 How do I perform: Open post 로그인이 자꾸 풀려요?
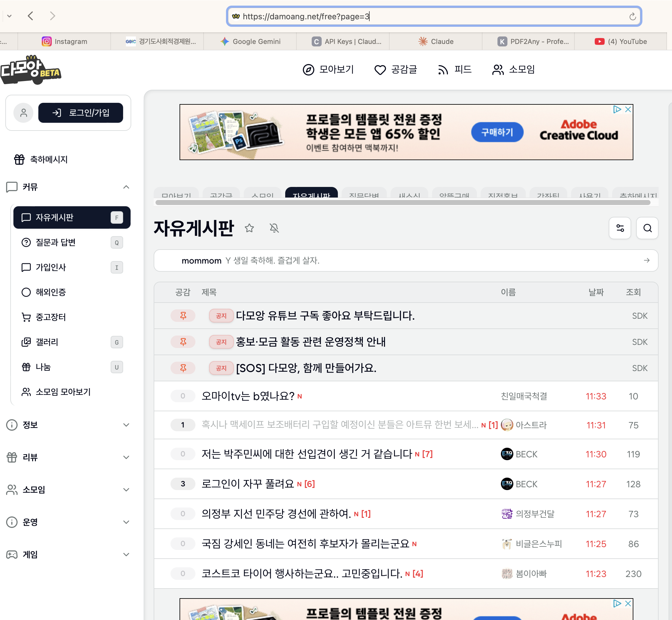[247, 484]
